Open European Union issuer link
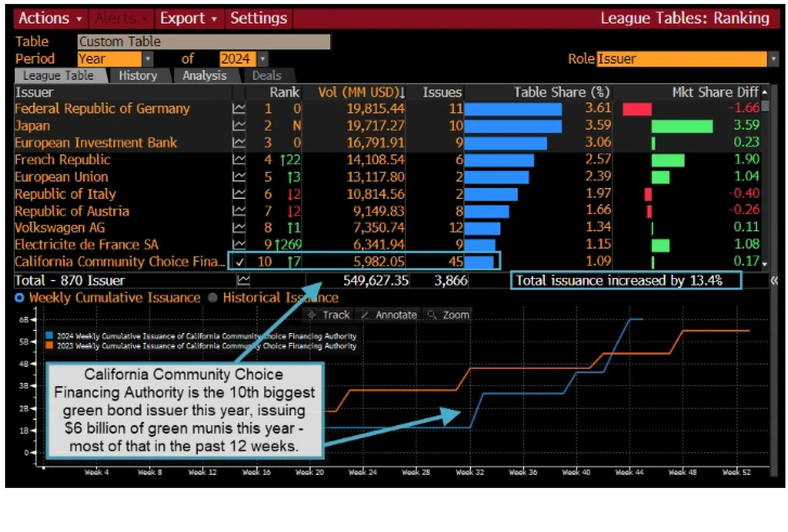Viewport: 788px width, 532px height. (61, 176)
